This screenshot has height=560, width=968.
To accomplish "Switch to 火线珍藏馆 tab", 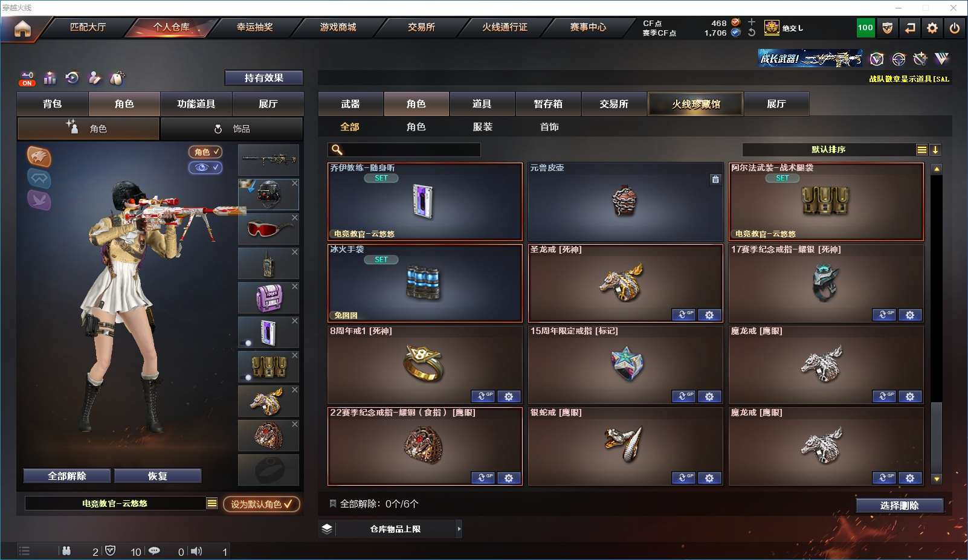I will pos(695,104).
